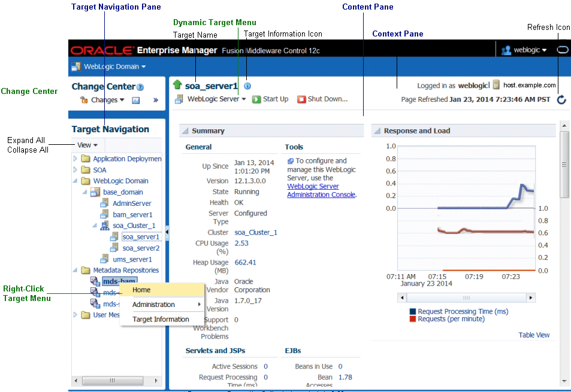The image size is (571, 392).
Task: Open the View menu in Target Navigation
Action: [x=87, y=145]
